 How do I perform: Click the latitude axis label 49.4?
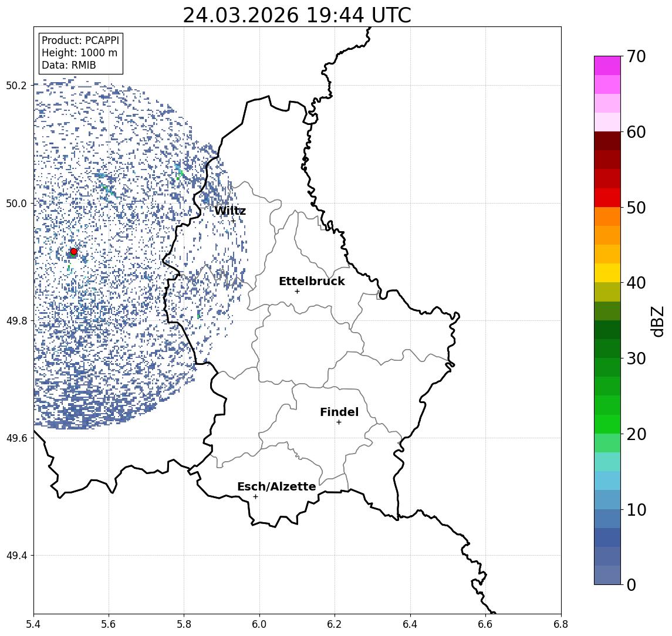pos(16,556)
